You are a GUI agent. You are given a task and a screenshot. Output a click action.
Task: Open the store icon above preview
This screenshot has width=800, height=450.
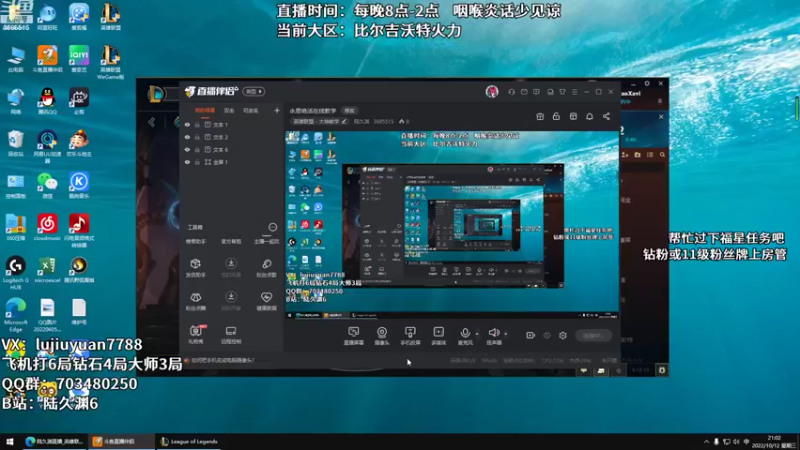click(573, 116)
